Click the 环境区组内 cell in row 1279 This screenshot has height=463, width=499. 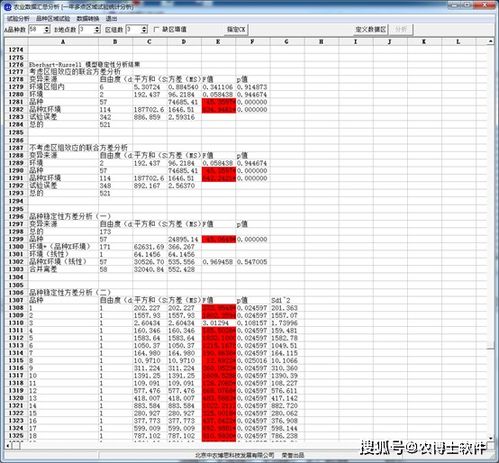[63, 87]
